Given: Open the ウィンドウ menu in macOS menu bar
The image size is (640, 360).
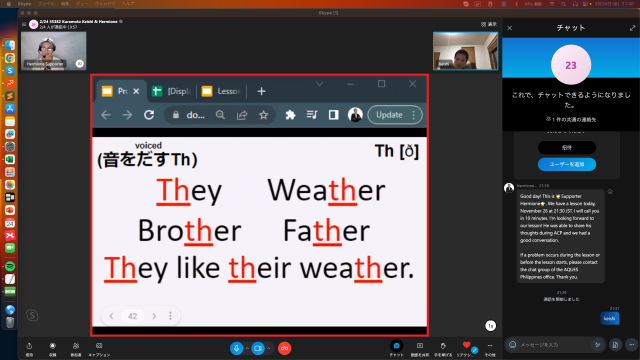Looking at the screenshot, I should [105, 4].
